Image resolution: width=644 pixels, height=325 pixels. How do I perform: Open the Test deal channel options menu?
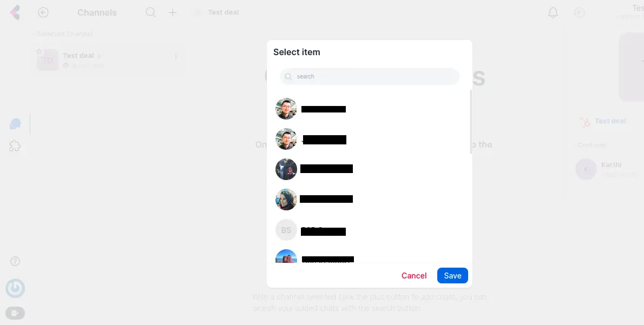176,57
